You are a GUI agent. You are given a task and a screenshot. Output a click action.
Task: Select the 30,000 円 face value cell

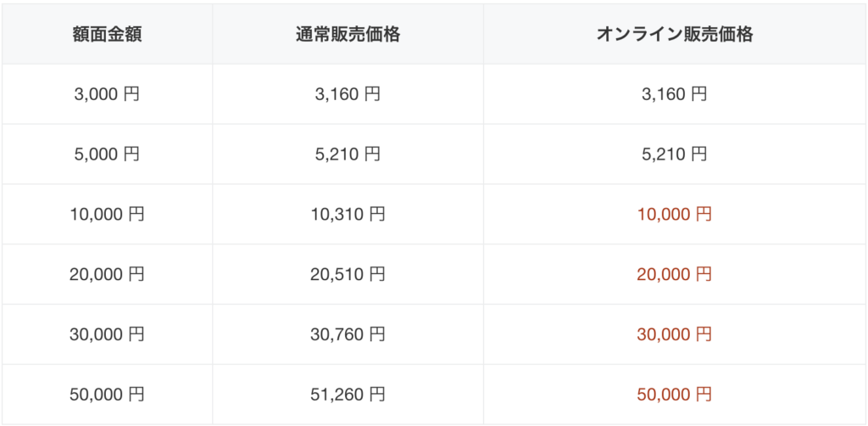tap(107, 334)
